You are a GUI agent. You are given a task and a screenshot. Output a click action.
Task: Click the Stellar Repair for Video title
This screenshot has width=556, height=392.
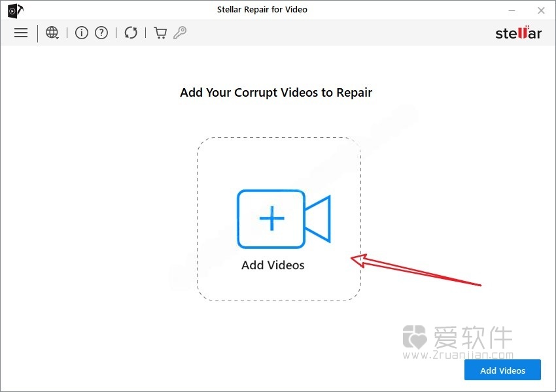[x=262, y=10]
